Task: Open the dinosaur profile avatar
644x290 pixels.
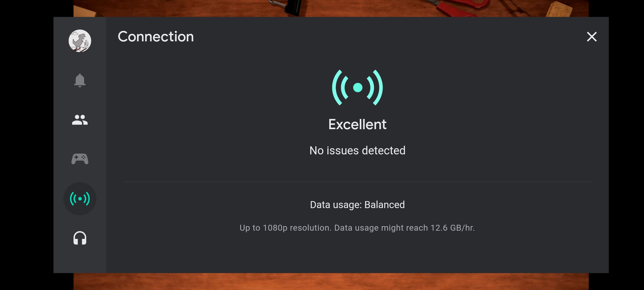Action: pyautogui.click(x=80, y=41)
